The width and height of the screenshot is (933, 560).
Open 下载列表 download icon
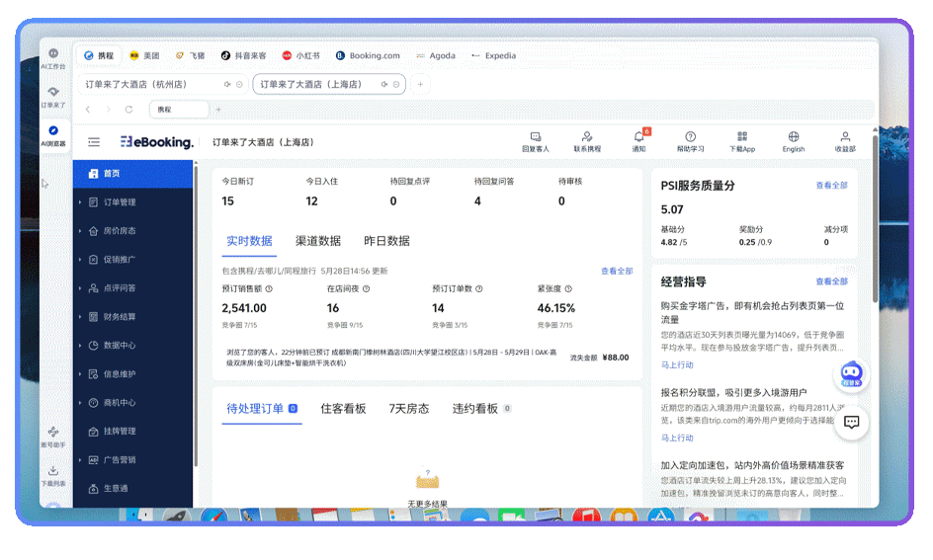pyautogui.click(x=53, y=476)
